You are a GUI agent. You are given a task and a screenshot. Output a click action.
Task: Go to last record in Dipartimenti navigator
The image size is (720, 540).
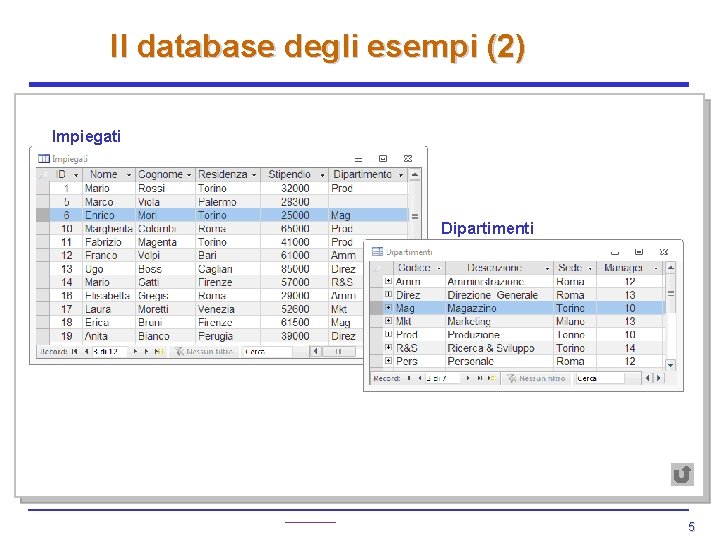[479, 378]
